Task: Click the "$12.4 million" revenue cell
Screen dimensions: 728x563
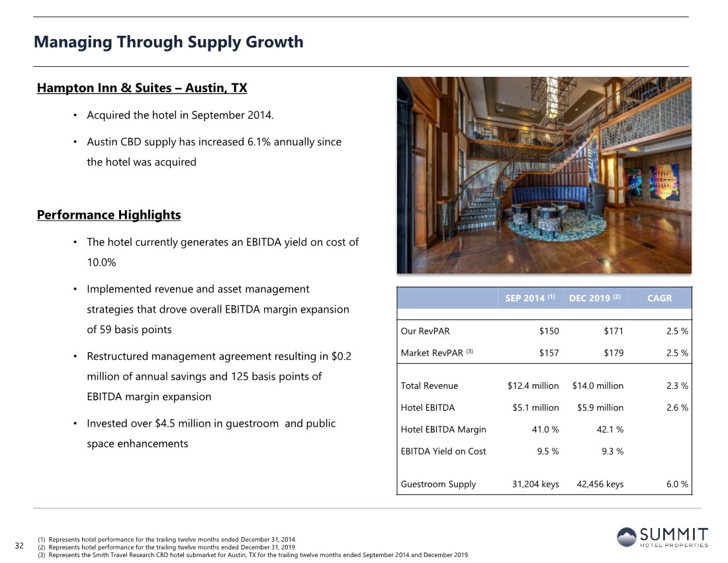Action: click(x=533, y=385)
